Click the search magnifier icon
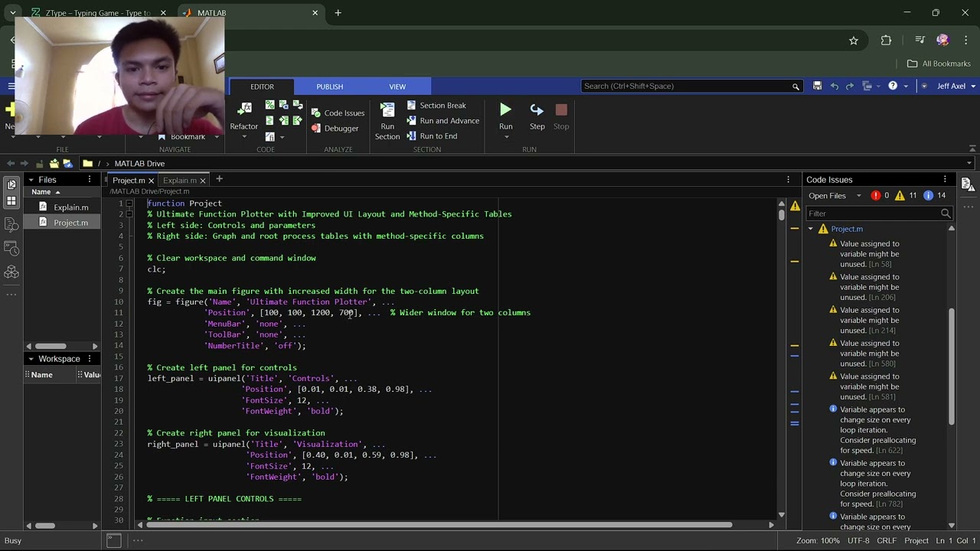The height and width of the screenshot is (551, 980). [x=795, y=86]
